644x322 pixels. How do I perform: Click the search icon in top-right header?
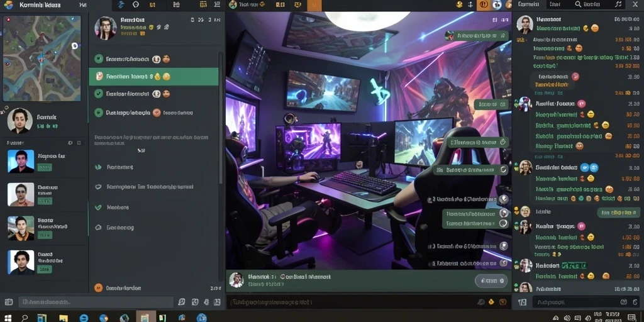(578, 4)
